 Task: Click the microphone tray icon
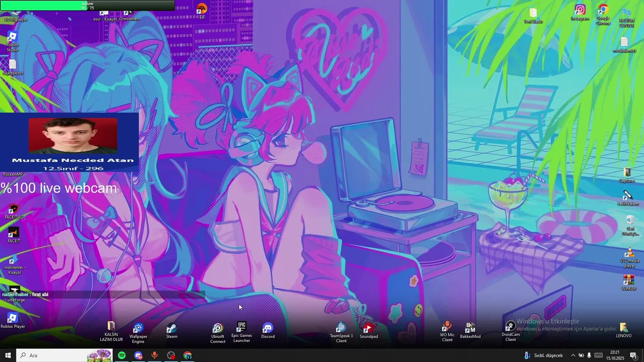click(x=589, y=355)
